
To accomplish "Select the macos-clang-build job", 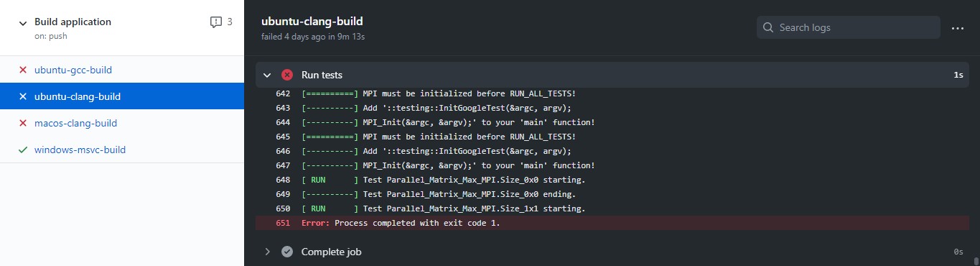I will pos(75,123).
